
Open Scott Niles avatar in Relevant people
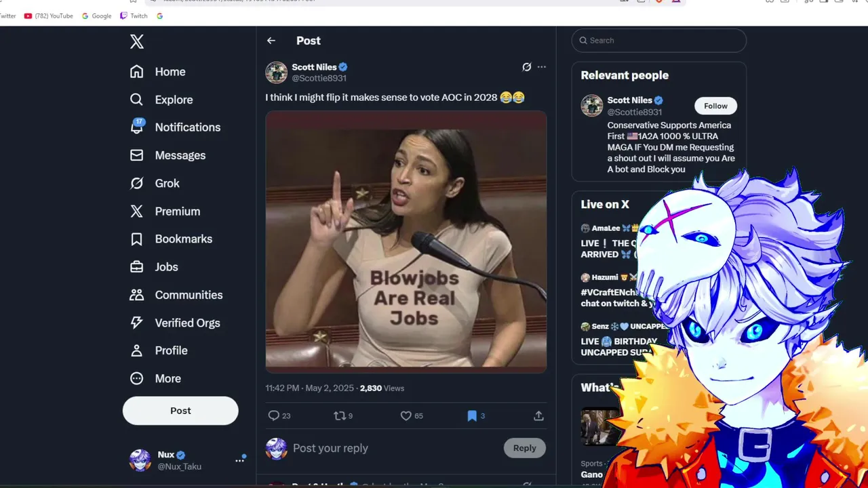point(592,106)
